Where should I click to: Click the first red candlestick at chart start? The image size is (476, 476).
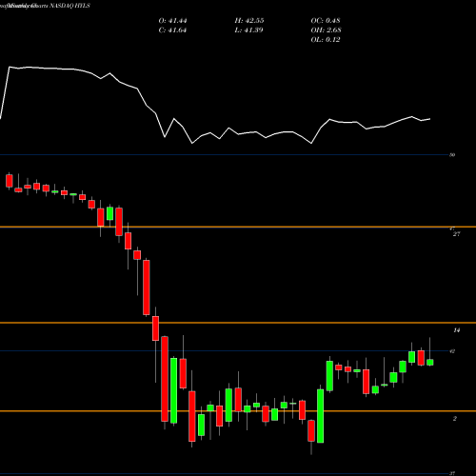[x=10, y=181]
